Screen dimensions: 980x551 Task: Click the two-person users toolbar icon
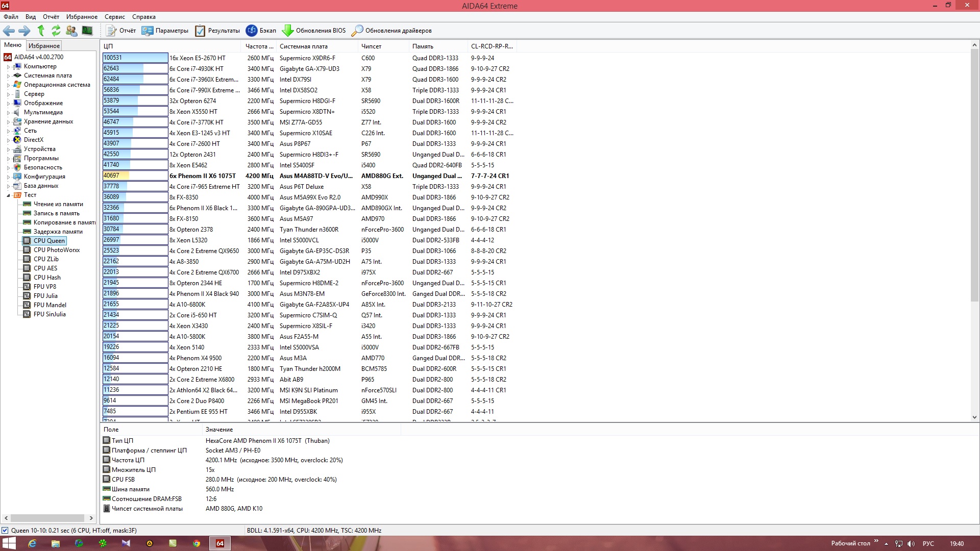click(71, 31)
